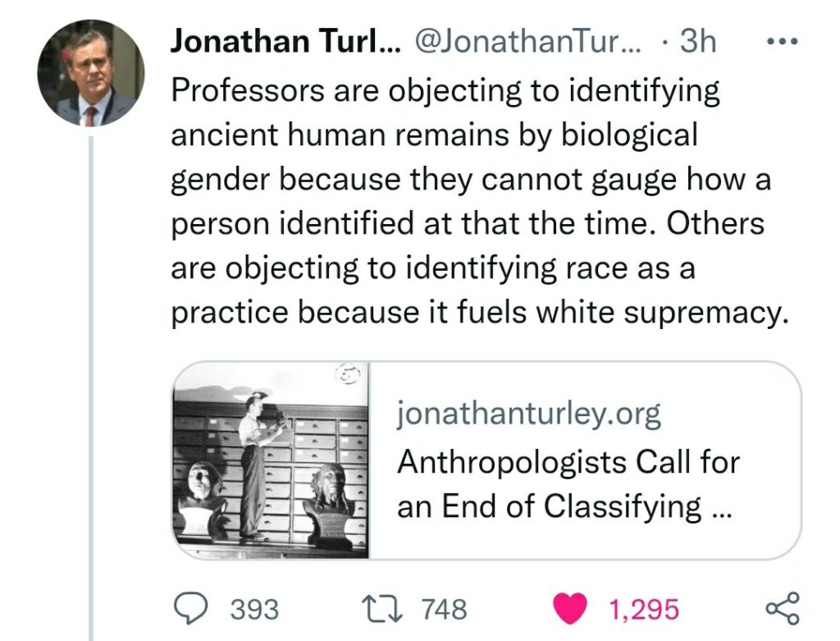This screenshot has height=641, width=840.
Task: View Jonathan Turley's profile picture
Action: point(91,73)
